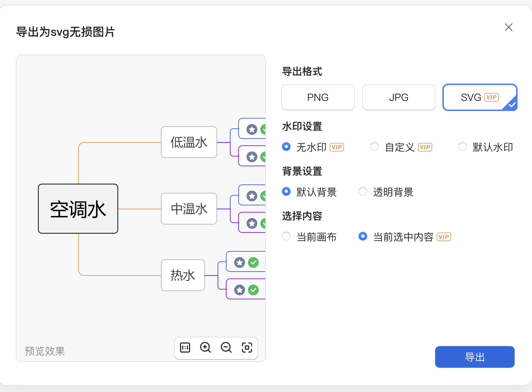Image resolution: width=532 pixels, height=392 pixels.
Task: Click the 低温水 node in preview
Action: click(189, 142)
